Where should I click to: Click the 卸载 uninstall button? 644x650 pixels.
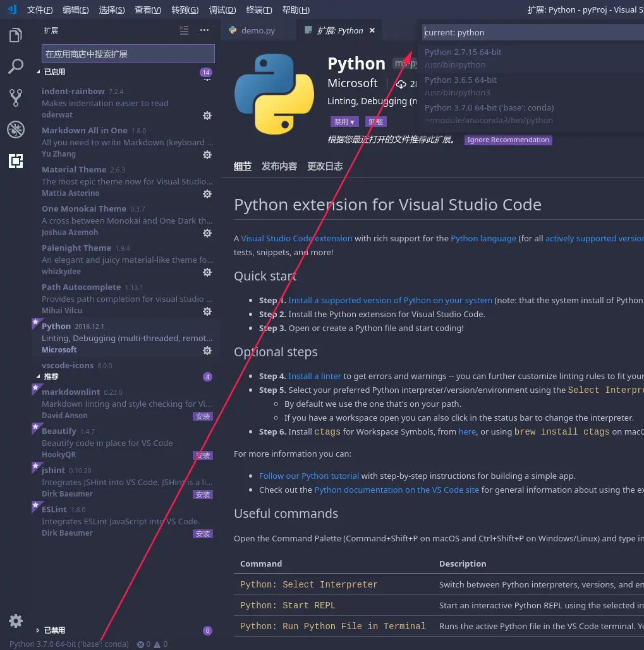(x=375, y=122)
